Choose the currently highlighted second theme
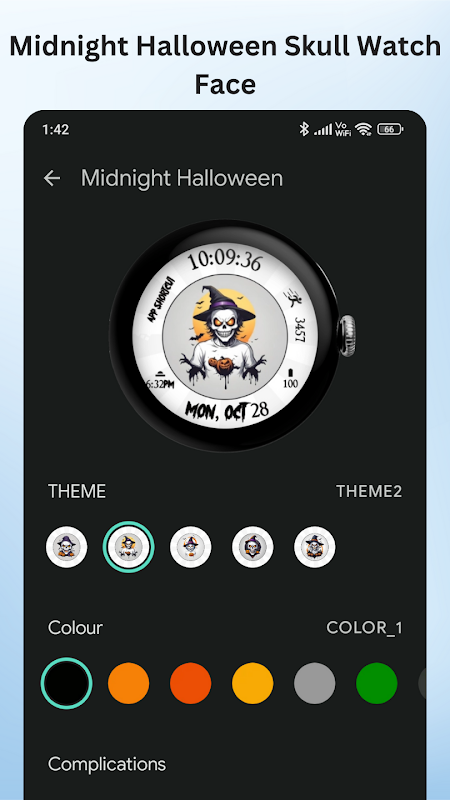450x800 pixels. [129, 547]
